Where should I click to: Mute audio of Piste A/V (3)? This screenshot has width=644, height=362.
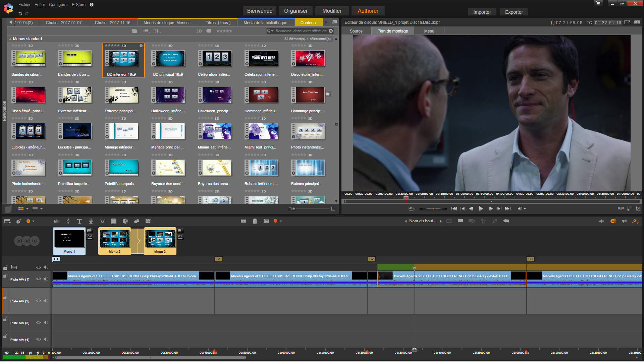pyautogui.click(x=46, y=323)
